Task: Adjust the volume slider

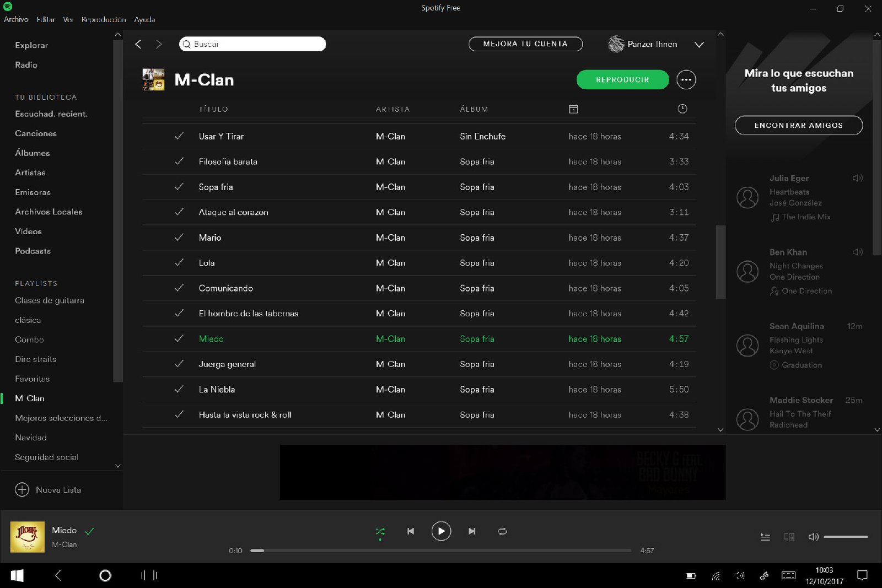Action: click(845, 537)
